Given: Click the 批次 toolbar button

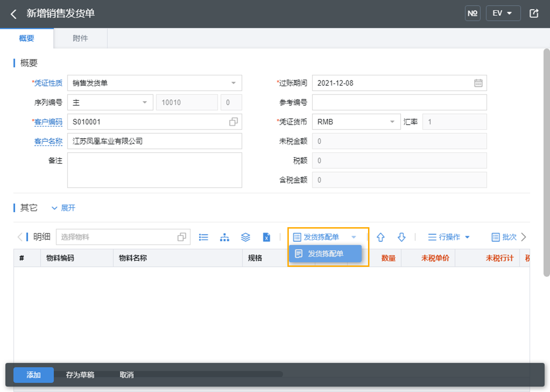Looking at the screenshot, I should tap(504, 237).
